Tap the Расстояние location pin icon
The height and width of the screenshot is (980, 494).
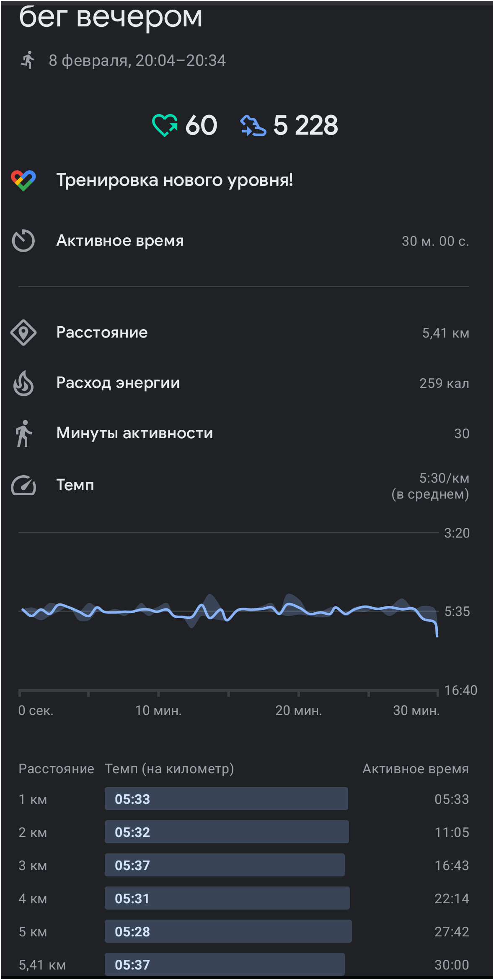23,333
